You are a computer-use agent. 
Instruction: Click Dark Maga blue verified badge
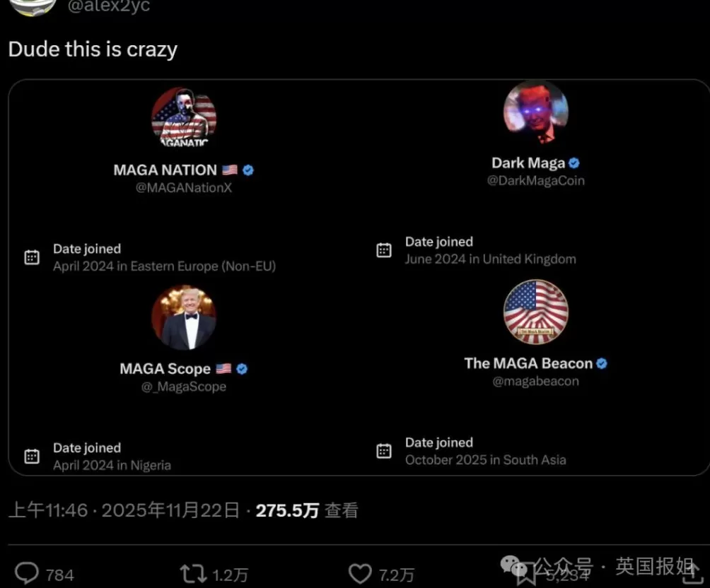575,163
